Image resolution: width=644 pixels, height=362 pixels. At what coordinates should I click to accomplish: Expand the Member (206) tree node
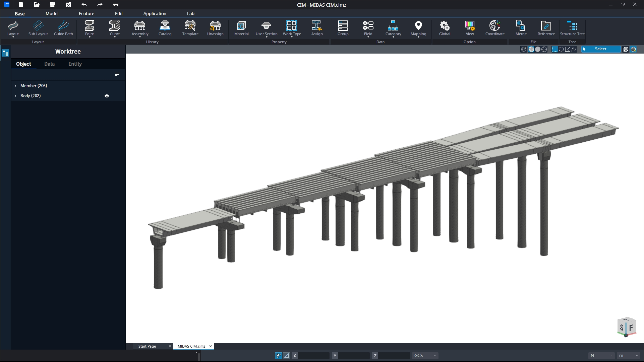pyautogui.click(x=15, y=86)
